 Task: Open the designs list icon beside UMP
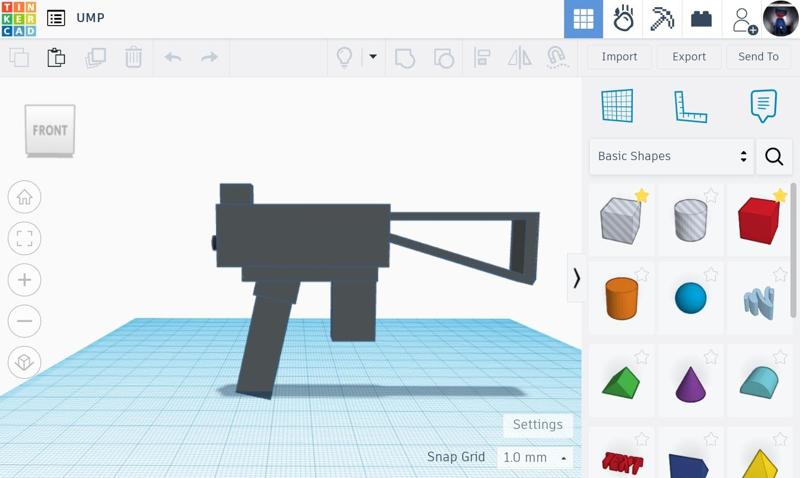(56, 18)
